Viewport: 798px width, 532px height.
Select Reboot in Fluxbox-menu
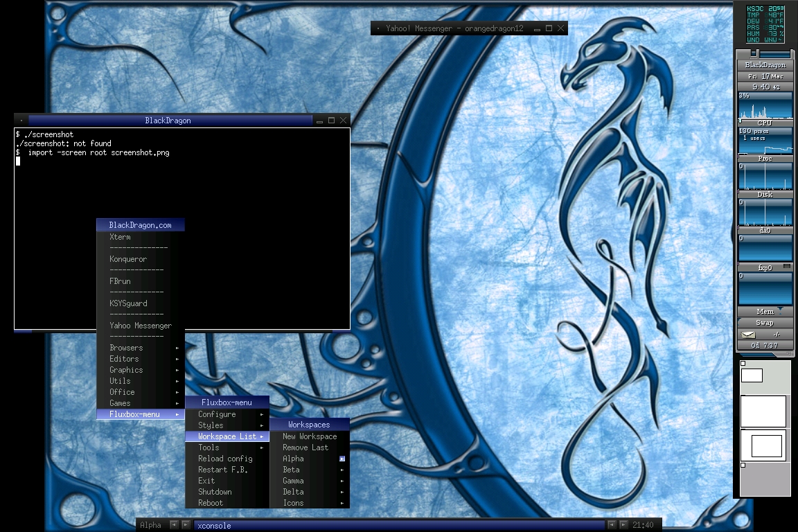tap(227, 503)
